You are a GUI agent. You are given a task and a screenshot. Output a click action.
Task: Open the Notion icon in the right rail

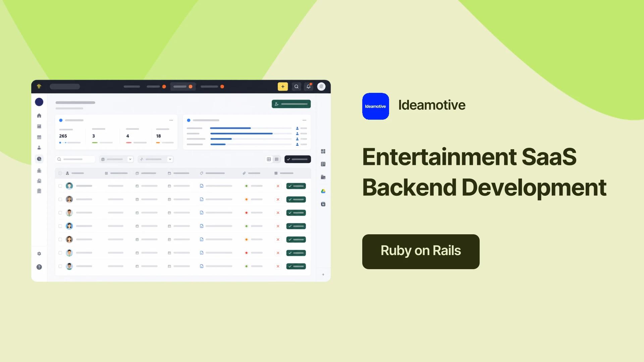(323, 204)
